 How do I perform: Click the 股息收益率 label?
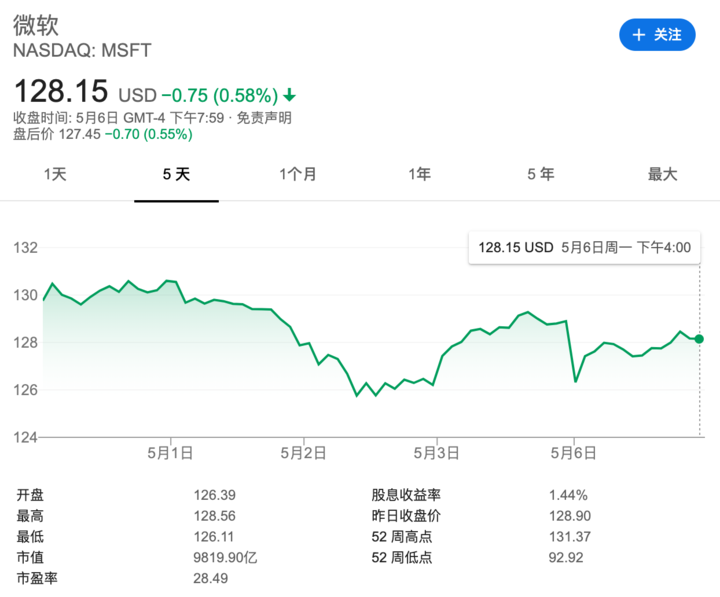pyautogui.click(x=406, y=495)
